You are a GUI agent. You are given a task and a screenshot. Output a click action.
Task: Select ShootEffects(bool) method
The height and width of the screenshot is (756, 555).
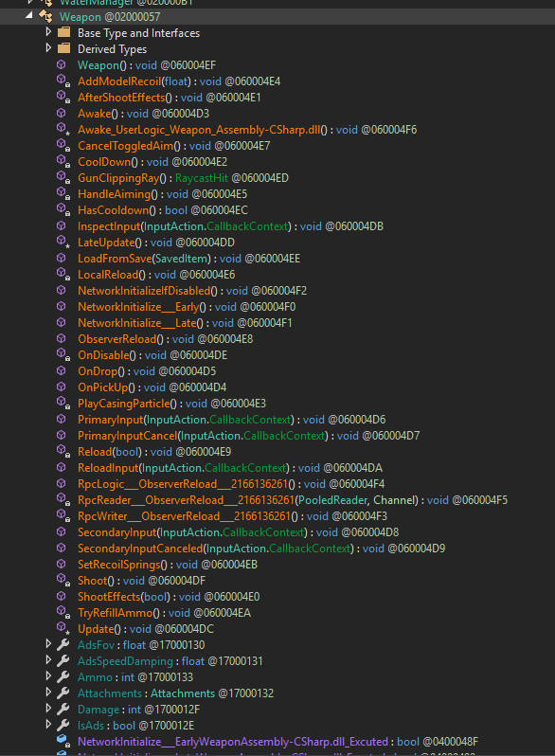pos(169,597)
